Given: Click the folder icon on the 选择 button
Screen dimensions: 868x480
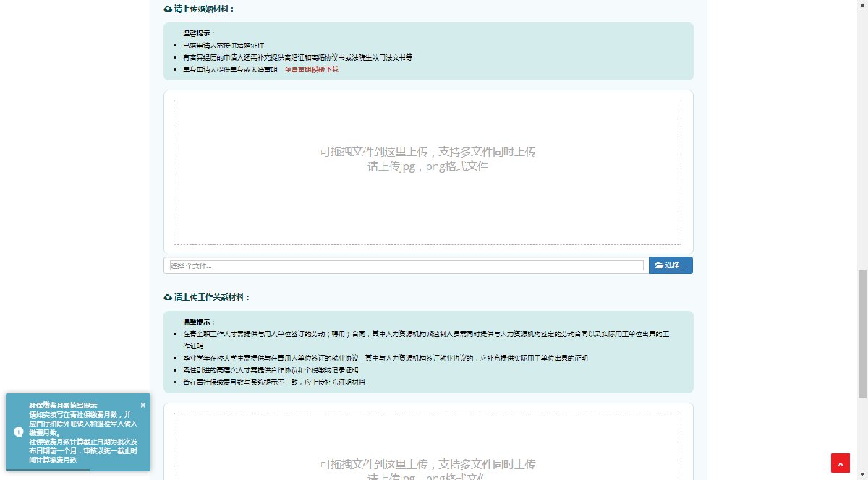Looking at the screenshot, I should (659, 265).
